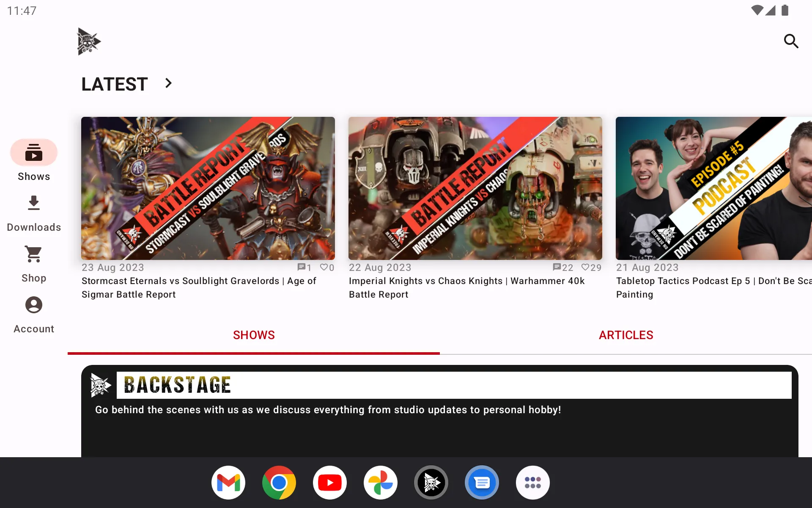The width and height of the screenshot is (812, 508).
Task: Expand the Backstage show section
Action: pyautogui.click(x=439, y=384)
